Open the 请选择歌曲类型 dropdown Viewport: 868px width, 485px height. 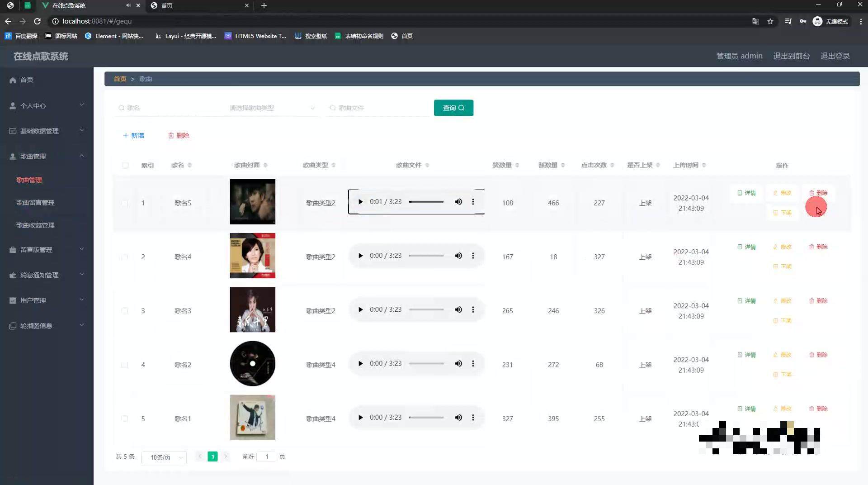coord(271,108)
